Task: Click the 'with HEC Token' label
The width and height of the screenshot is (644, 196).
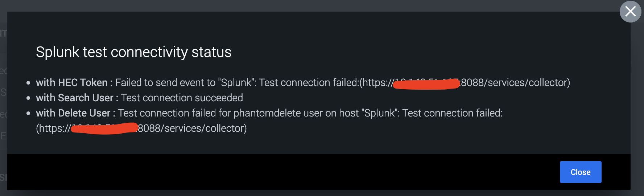Action: (x=72, y=83)
